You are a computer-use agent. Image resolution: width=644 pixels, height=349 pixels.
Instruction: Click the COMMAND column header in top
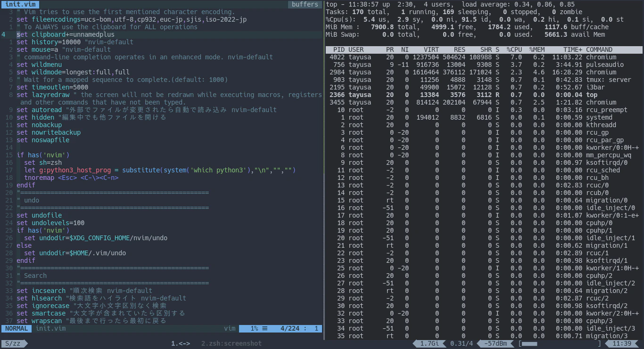pos(599,49)
